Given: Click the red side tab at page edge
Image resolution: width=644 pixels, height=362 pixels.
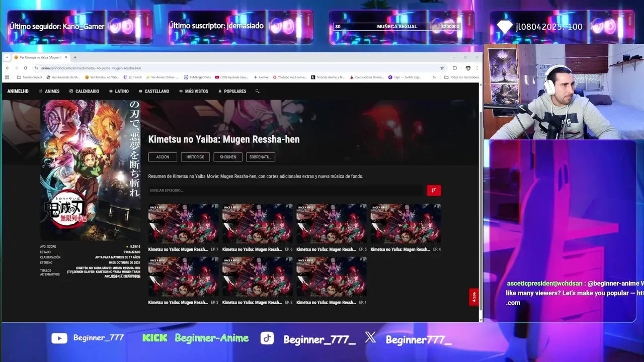Looking at the screenshot, I should 473,297.
